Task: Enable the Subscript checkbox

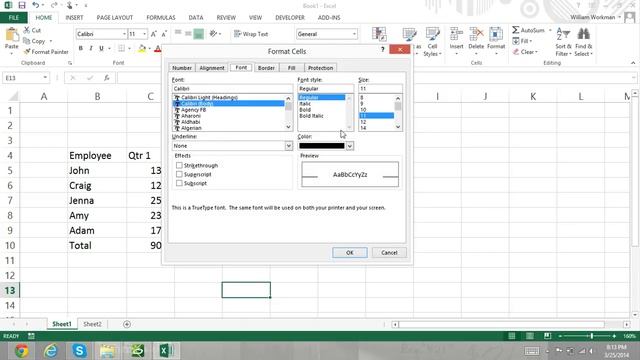Action: [179, 183]
